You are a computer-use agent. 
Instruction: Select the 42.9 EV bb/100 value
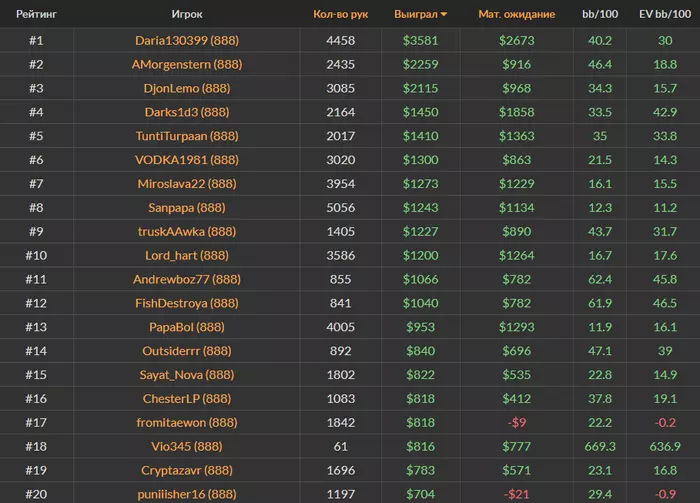click(x=665, y=112)
